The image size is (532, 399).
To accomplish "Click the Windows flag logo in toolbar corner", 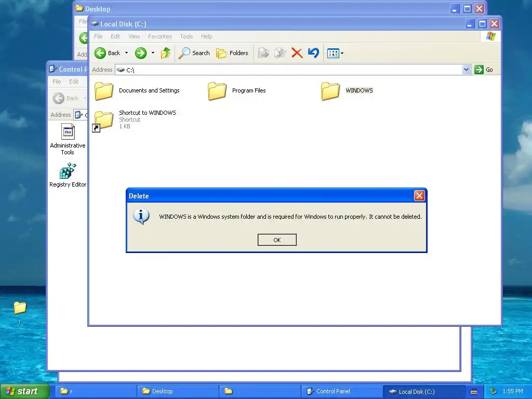I will tap(490, 36).
